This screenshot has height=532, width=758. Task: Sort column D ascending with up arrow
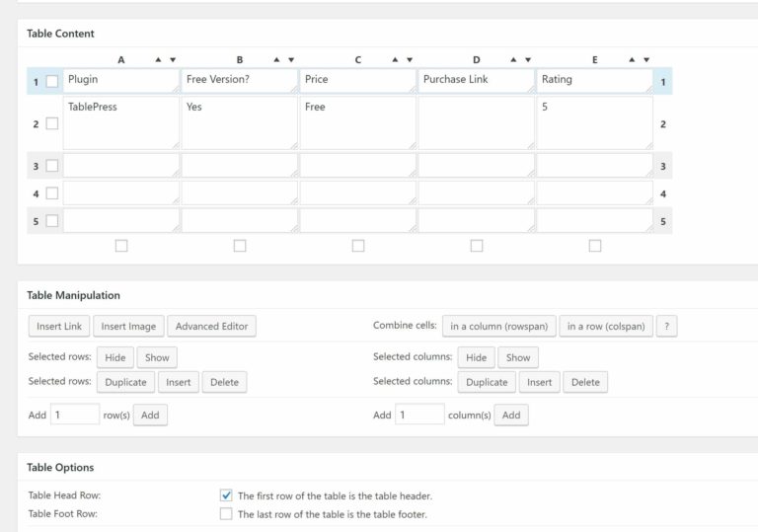click(513, 60)
